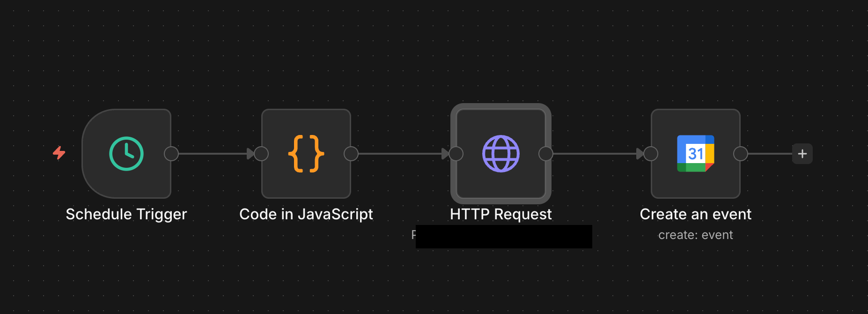Click the Schedule Trigger output connector
The height and width of the screenshot is (314, 868).
coord(171,154)
